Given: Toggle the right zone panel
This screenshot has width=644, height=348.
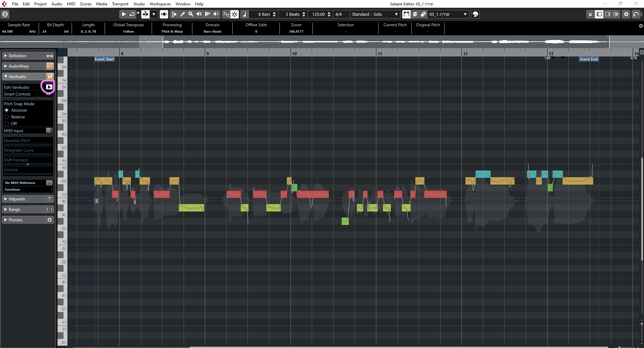Looking at the screenshot, I should click(x=607, y=14).
